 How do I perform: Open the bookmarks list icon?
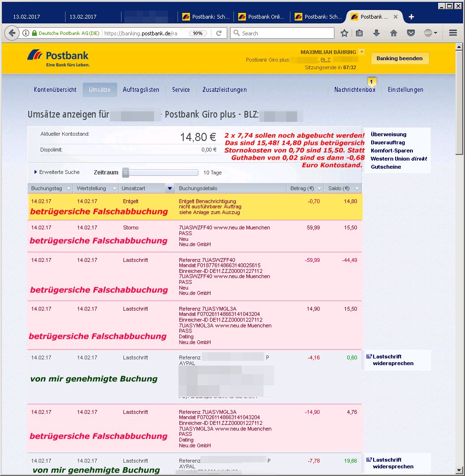pos(359,33)
